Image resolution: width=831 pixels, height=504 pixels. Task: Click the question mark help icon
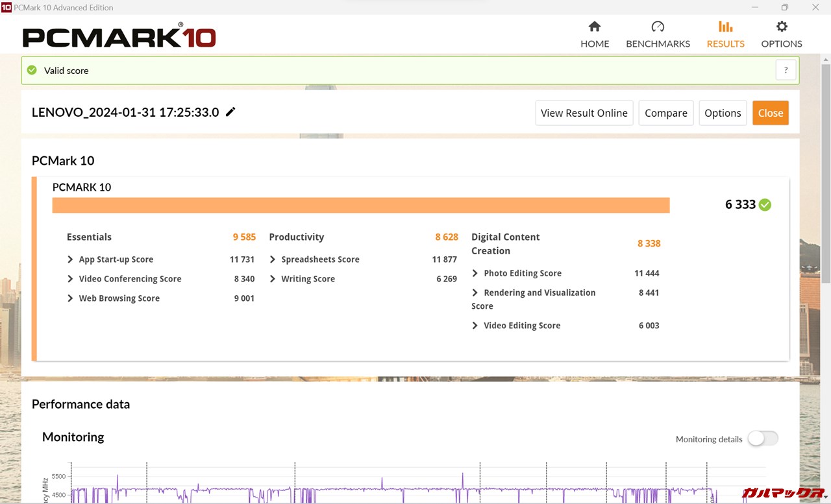[x=786, y=71]
